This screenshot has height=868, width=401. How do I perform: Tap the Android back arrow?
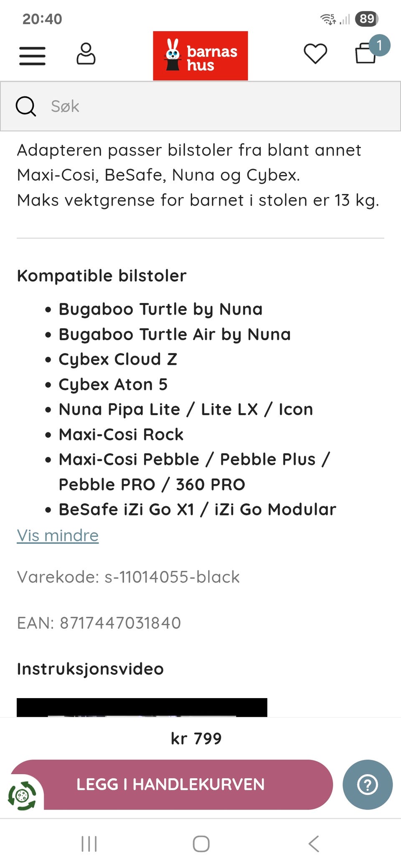(314, 843)
